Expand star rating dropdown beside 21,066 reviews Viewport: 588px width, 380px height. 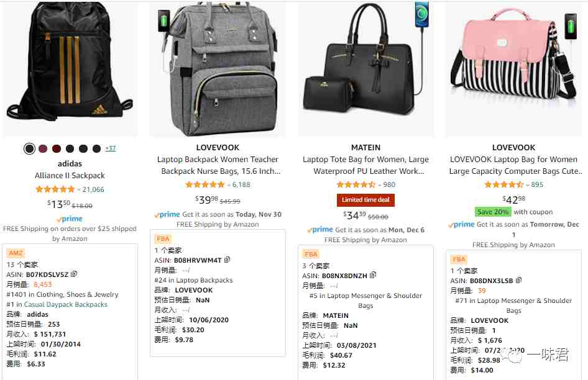tap(79, 190)
